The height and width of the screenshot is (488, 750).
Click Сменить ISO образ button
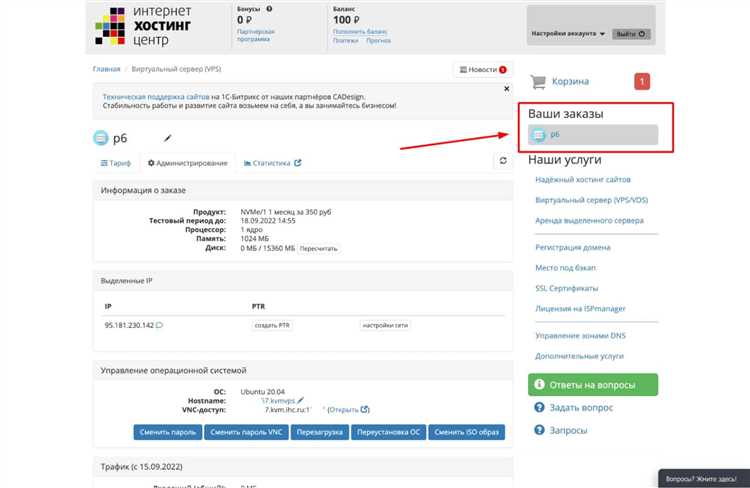point(466,432)
